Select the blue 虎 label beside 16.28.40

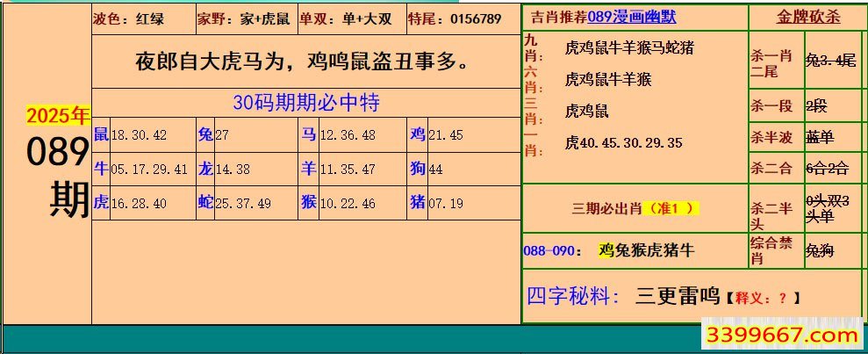(x=101, y=203)
